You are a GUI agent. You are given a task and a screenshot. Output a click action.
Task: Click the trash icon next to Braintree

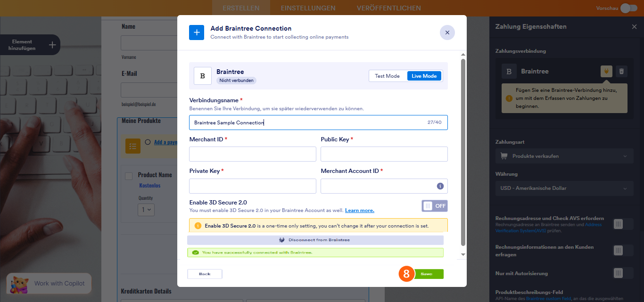(x=621, y=71)
